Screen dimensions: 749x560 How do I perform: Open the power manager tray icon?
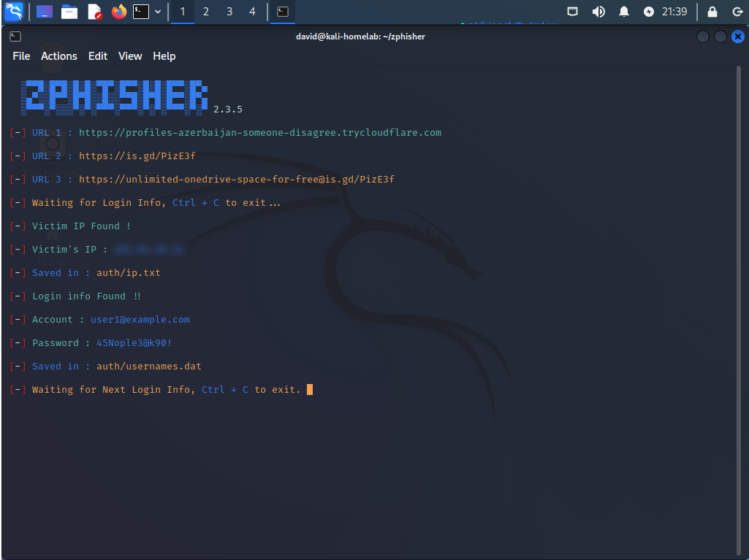coord(648,12)
